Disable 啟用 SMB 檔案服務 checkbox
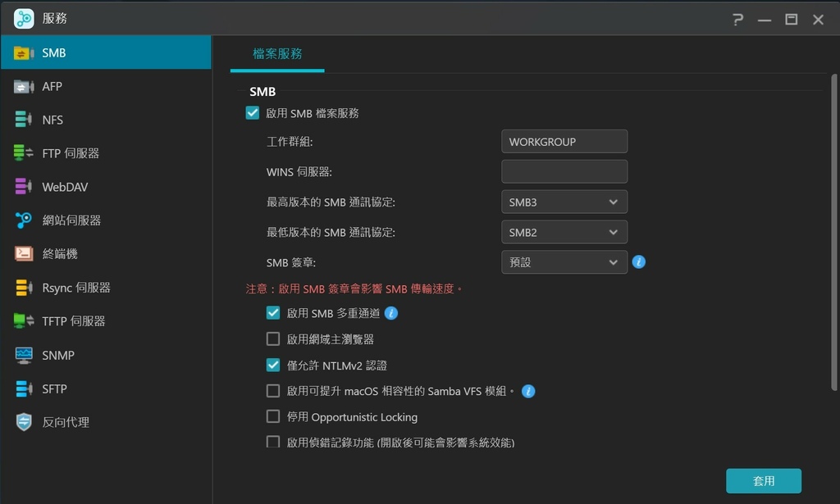Screen dimensions: 840x504 coord(253,113)
